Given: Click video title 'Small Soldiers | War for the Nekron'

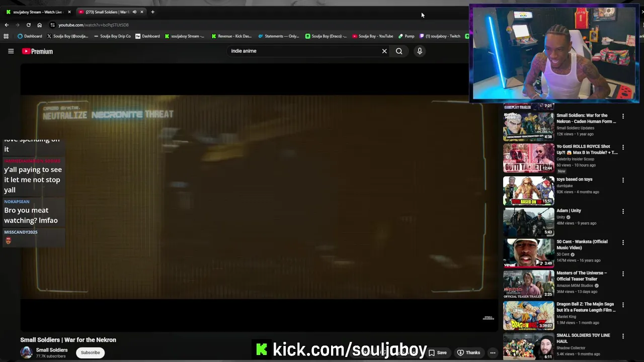Looking at the screenshot, I should (68, 340).
